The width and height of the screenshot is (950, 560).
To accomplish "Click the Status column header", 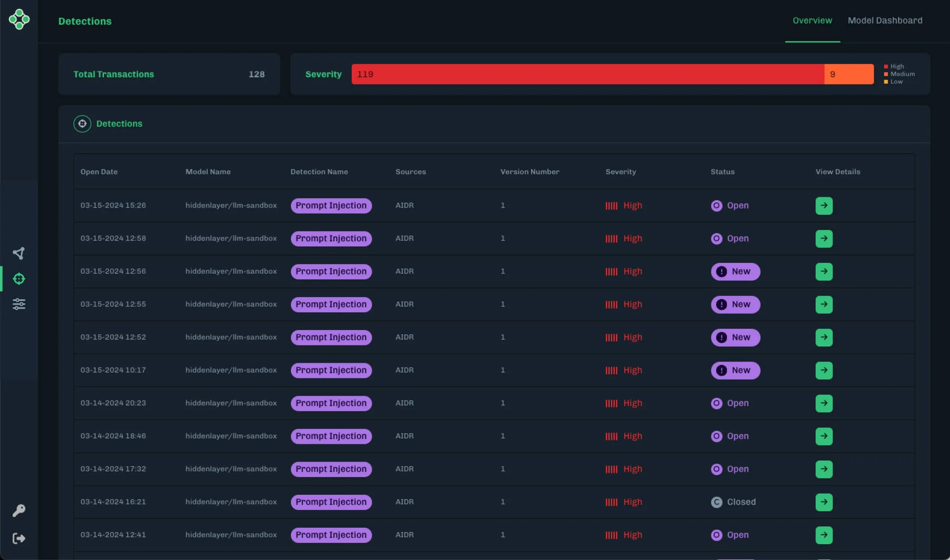I will click(722, 172).
